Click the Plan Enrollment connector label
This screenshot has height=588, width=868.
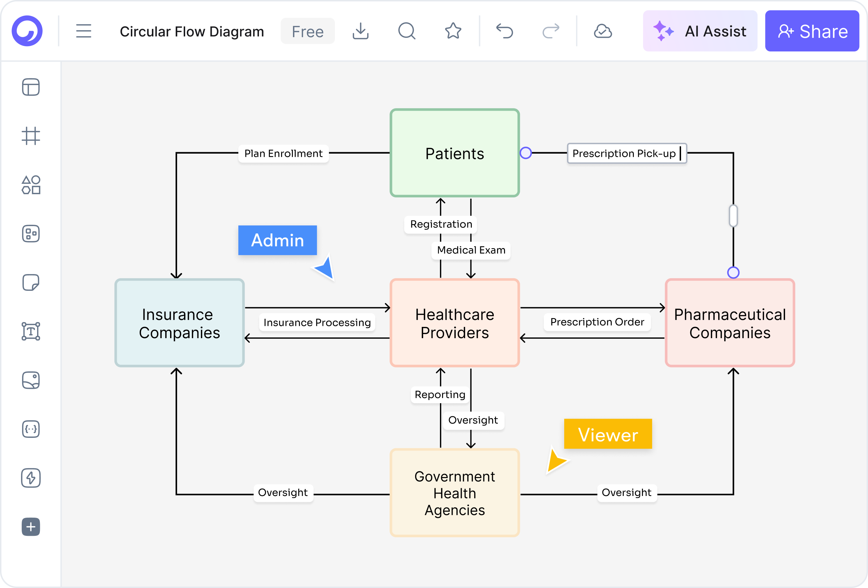click(x=283, y=154)
